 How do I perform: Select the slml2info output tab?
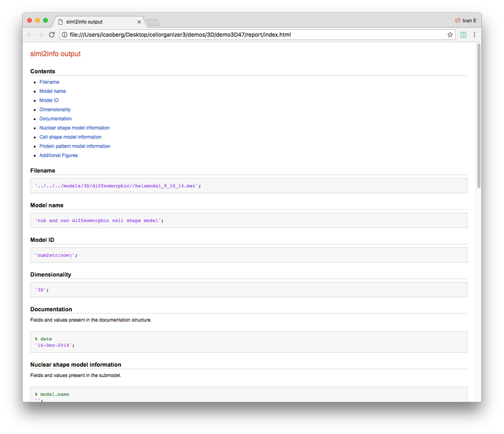pos(98,21)
